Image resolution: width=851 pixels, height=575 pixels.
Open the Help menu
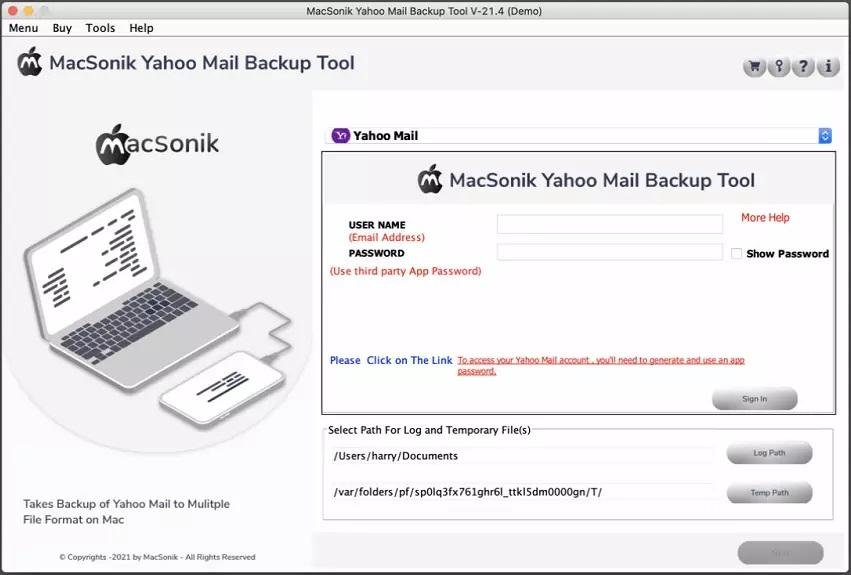coord(141,28)
